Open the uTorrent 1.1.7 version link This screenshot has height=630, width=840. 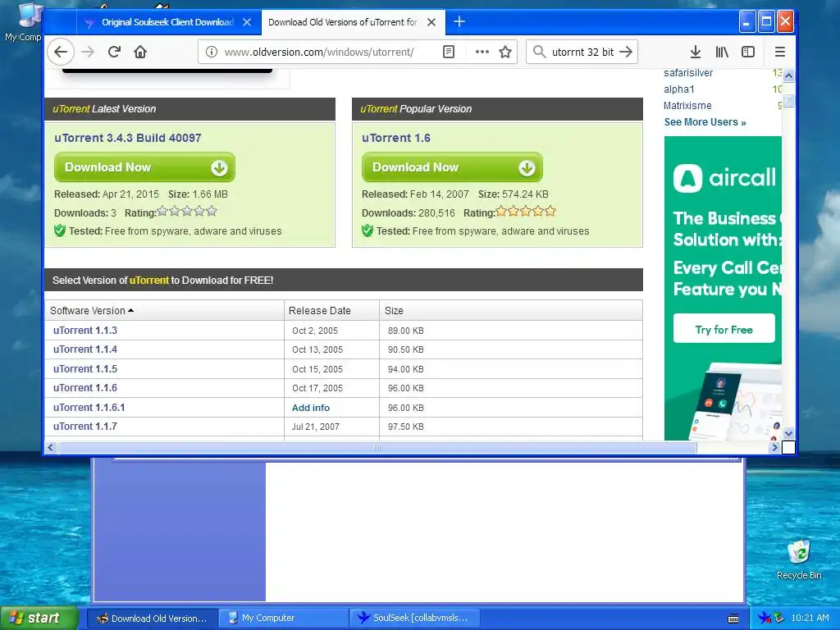85,427
